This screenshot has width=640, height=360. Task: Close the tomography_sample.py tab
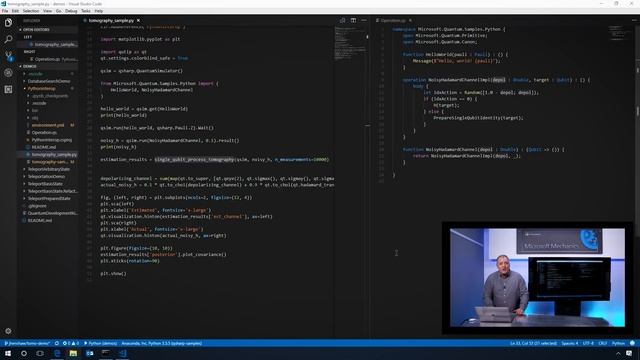(x=138, y=20)
